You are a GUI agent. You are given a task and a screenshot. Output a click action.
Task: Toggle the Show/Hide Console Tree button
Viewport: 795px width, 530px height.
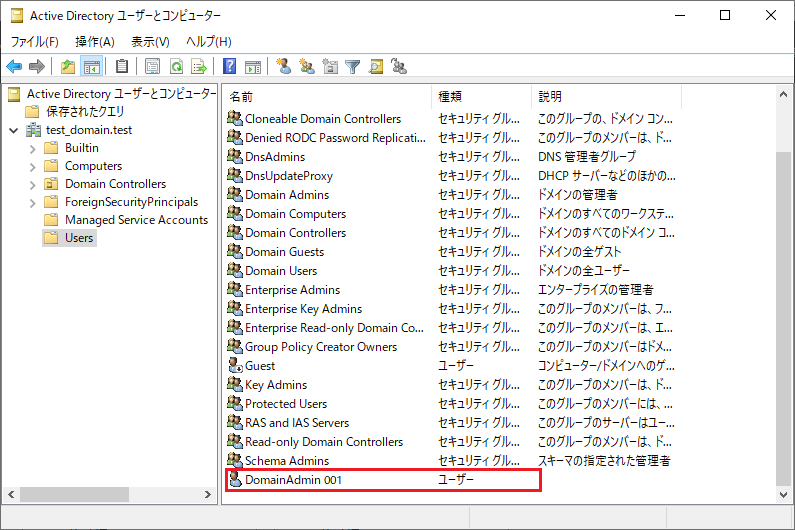click(92, 66)
